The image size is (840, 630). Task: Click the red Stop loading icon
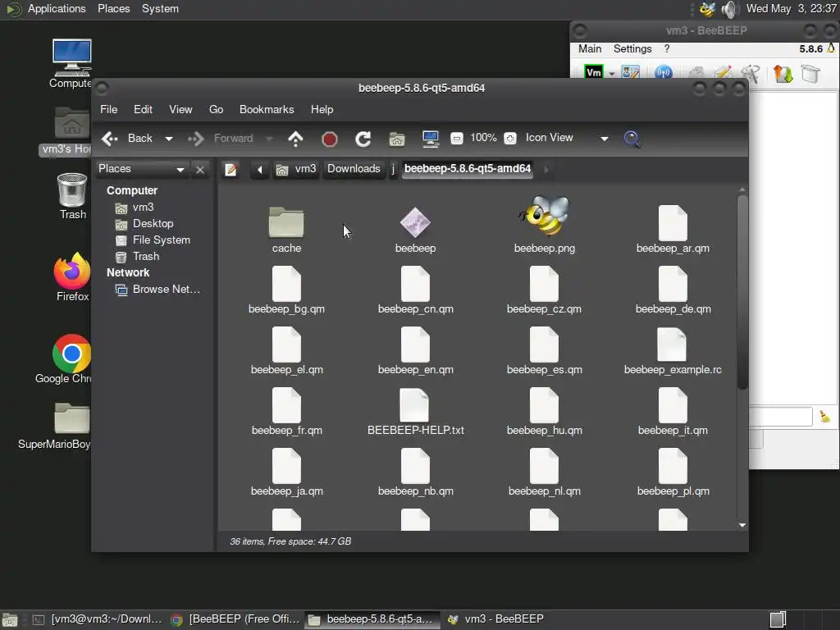(x=330, y=139)
